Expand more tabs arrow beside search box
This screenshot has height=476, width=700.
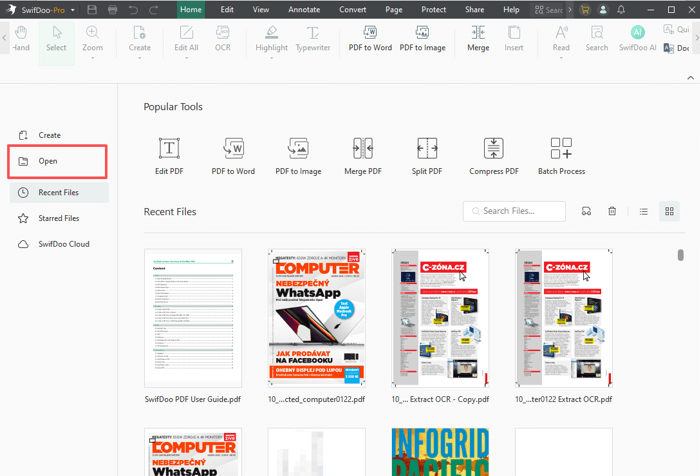tap(570, 9)
